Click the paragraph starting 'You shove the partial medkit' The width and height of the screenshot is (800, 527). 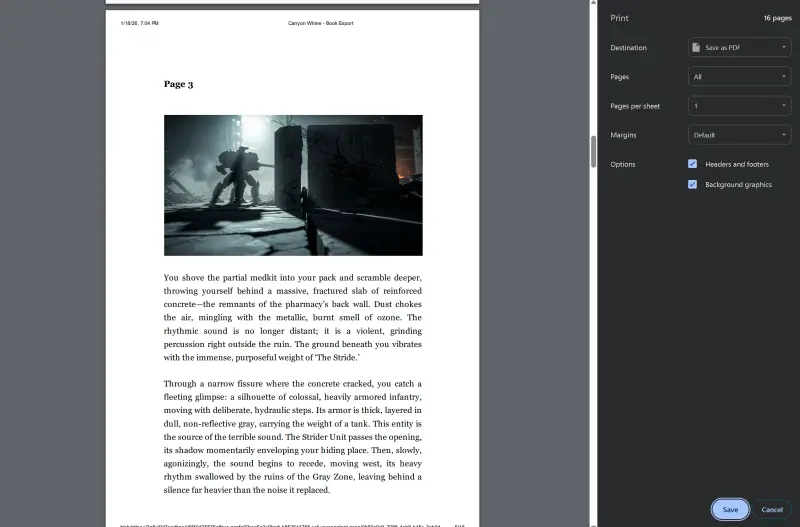[293, 317]
